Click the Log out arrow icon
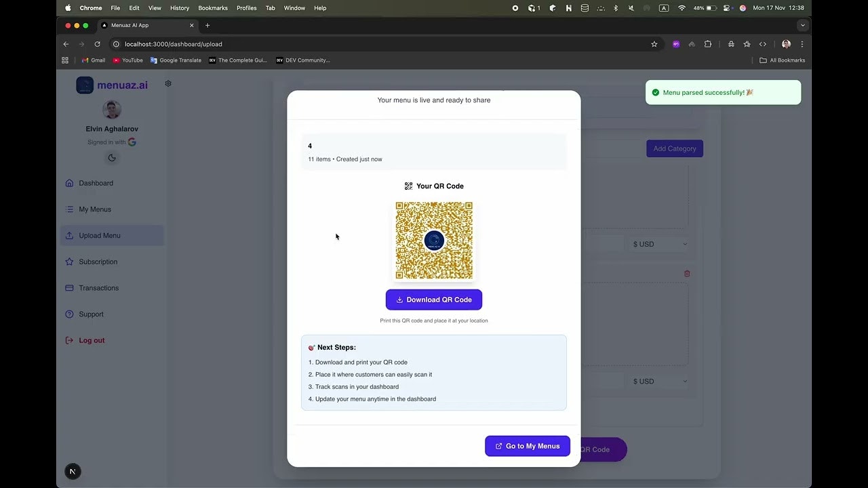868x488 pixels. click(69, 340)
